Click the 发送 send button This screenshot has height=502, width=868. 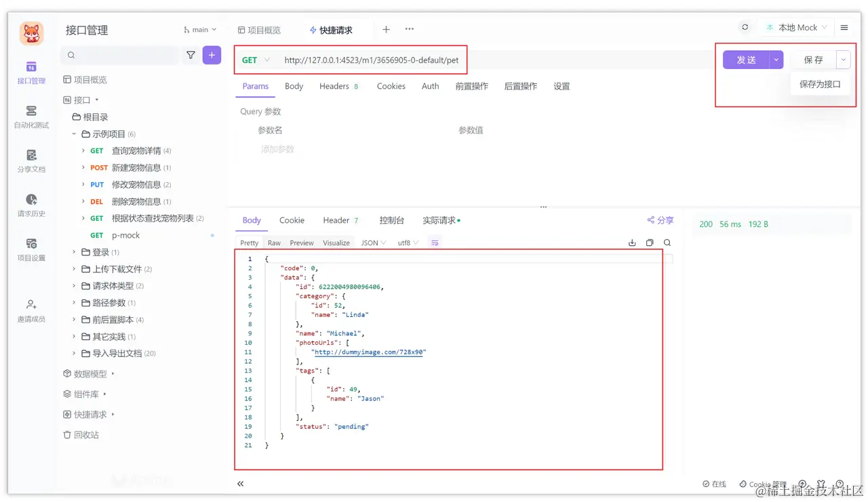point(746,60)
